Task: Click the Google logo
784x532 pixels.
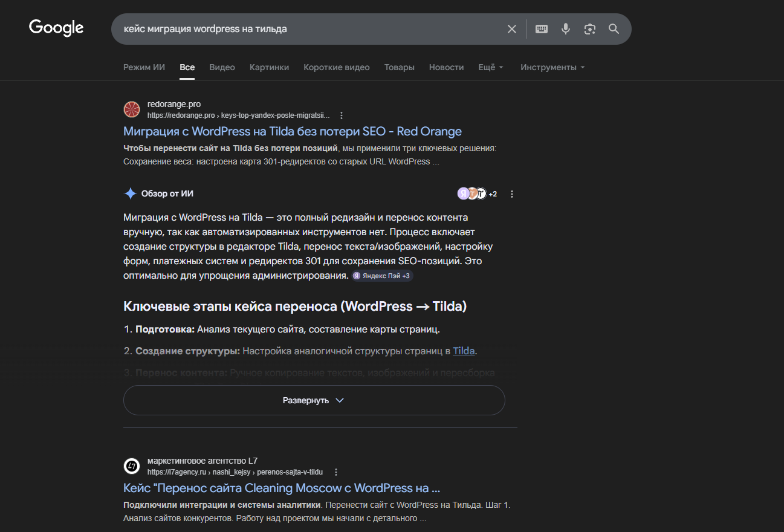Action: [56, 28]
